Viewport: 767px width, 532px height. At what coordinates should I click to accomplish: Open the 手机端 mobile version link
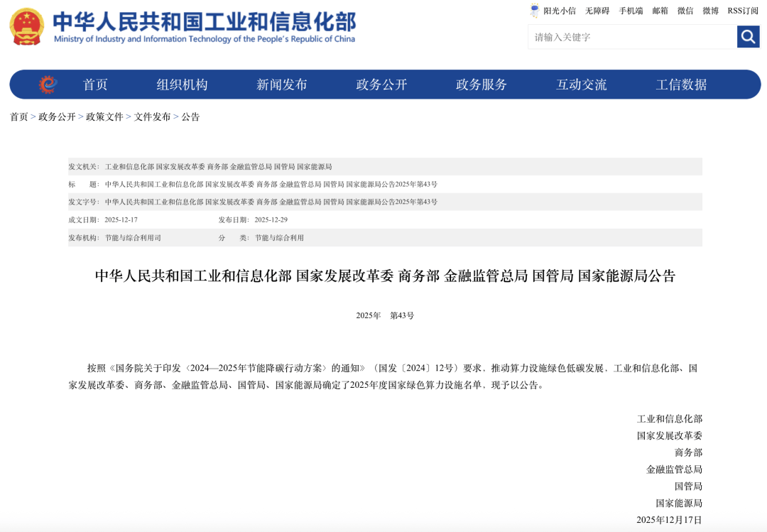click(x=631, y=11)
